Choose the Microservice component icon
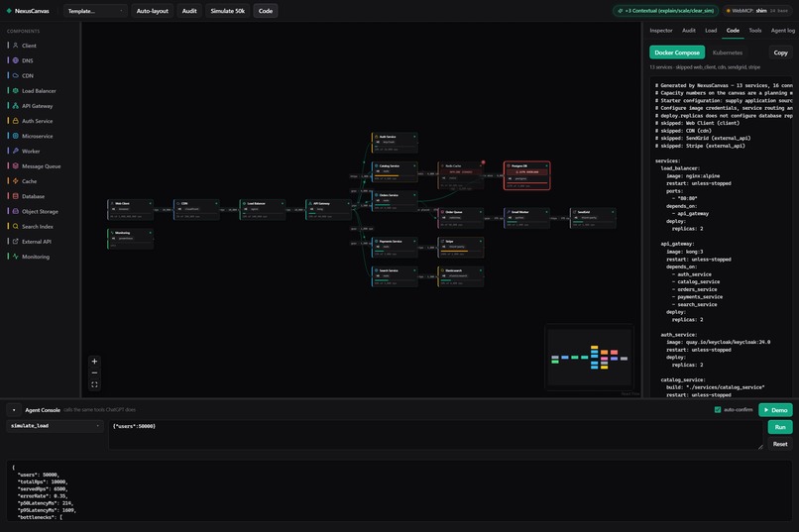799x532 pixels. coord(15,136)
